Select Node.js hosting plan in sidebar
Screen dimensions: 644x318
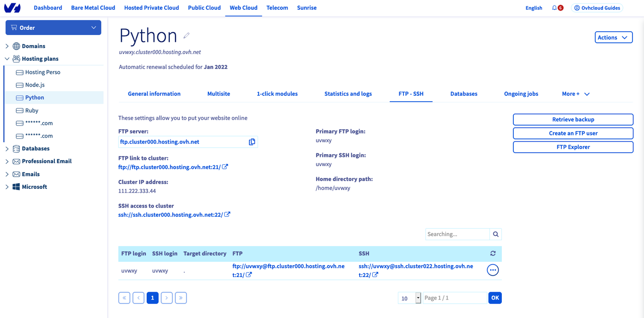click(x=35, y=85)
